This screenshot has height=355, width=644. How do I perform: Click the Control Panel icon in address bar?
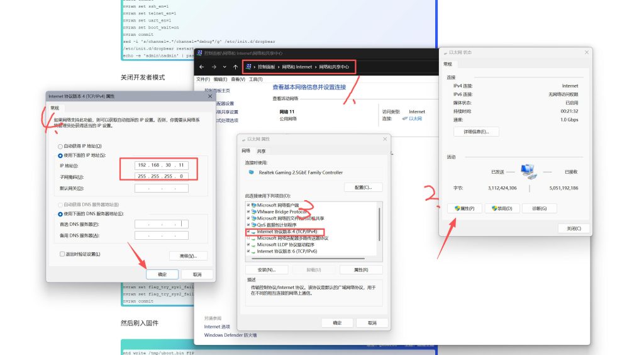(x=248, y=66)
